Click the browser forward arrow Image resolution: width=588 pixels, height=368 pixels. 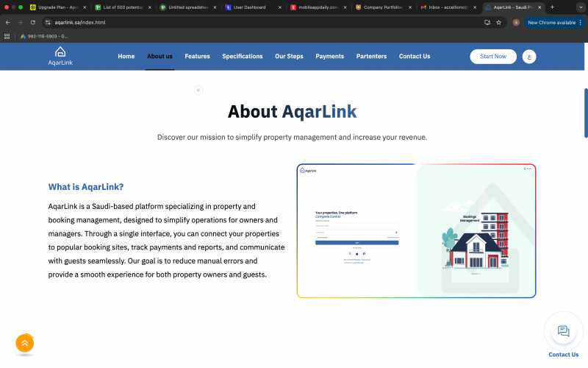coord(21,23)
